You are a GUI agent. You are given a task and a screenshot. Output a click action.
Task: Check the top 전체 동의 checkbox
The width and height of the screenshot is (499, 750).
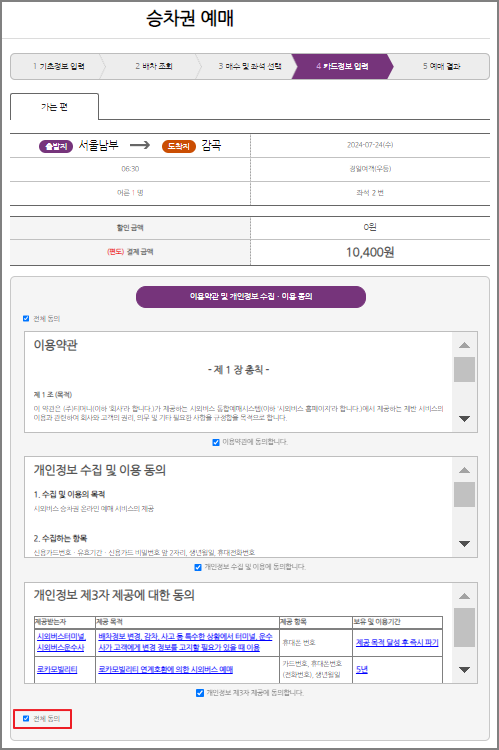(x=26, y=319)
